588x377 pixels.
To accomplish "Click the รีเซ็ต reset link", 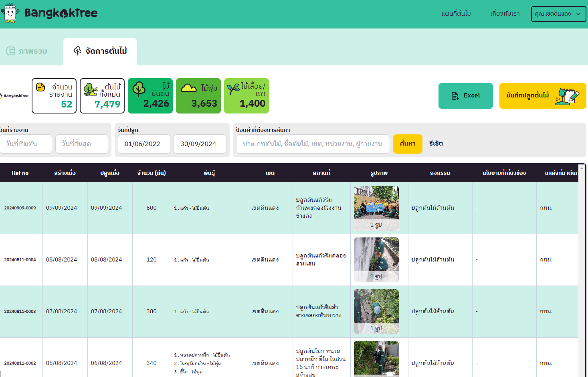I will click(x=436, y=144).
